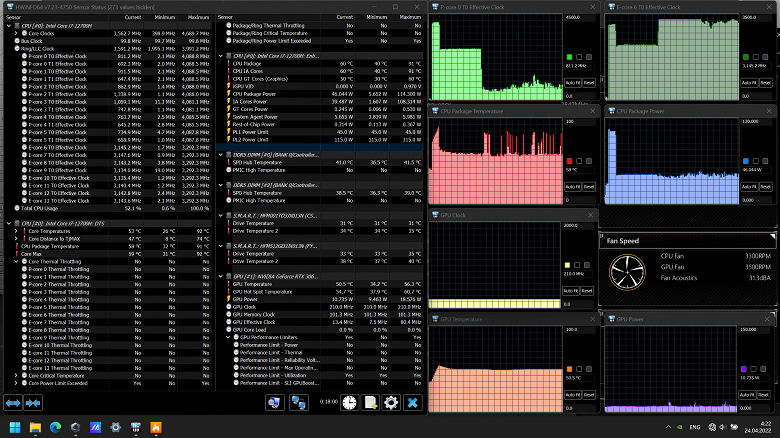Open the Windows Start menu
The image size is (780, 438).
coord(13,427)
